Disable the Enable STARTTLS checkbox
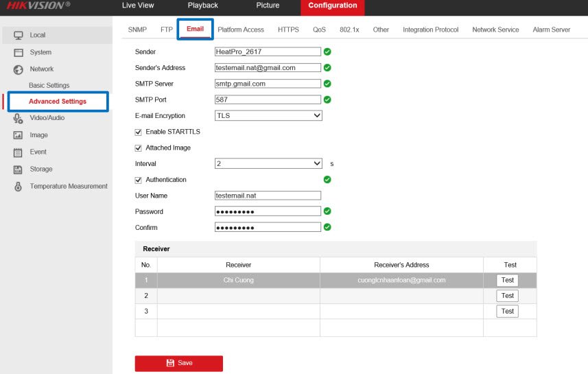The height and width of the screenshot is (374, 588). (139, 132)
